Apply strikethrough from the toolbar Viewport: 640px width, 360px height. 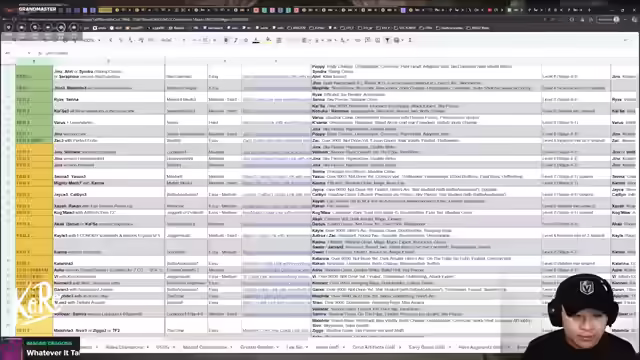click(246, 40)
